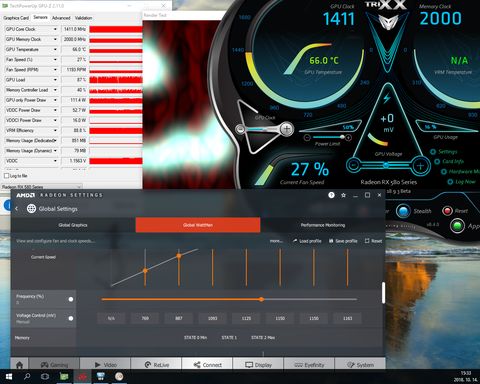Click the 769 voltage state field
480x384 pixels.
[145, 318]
